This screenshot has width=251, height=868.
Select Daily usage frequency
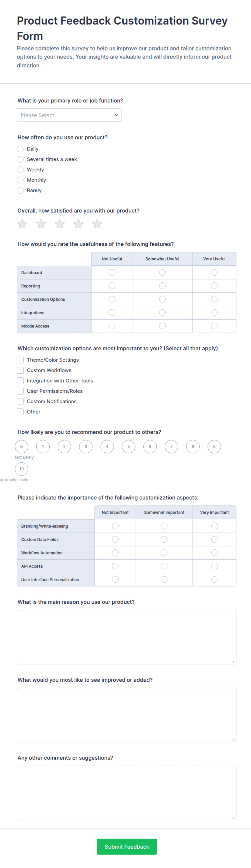20,149
